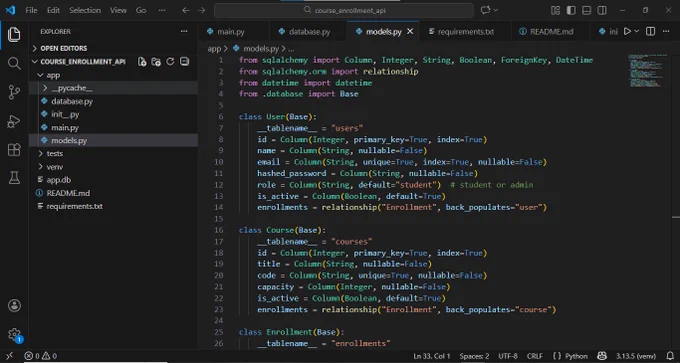Change indentation via Spaces: 2
Viewport: 680px width, 363px height.
(x=474, y=356)
